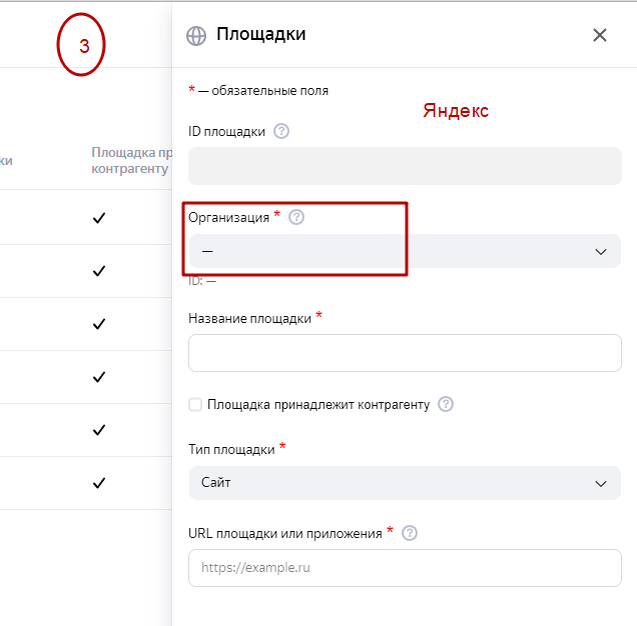Click chevron arrow in Организация field
Screen dimensions: 637x626
pos(601,251)
